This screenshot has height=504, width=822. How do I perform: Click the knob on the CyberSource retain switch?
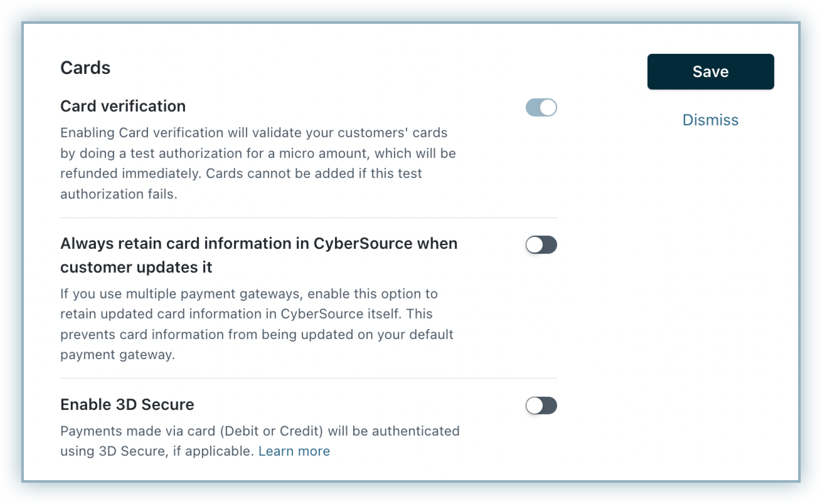pos(535,244)
